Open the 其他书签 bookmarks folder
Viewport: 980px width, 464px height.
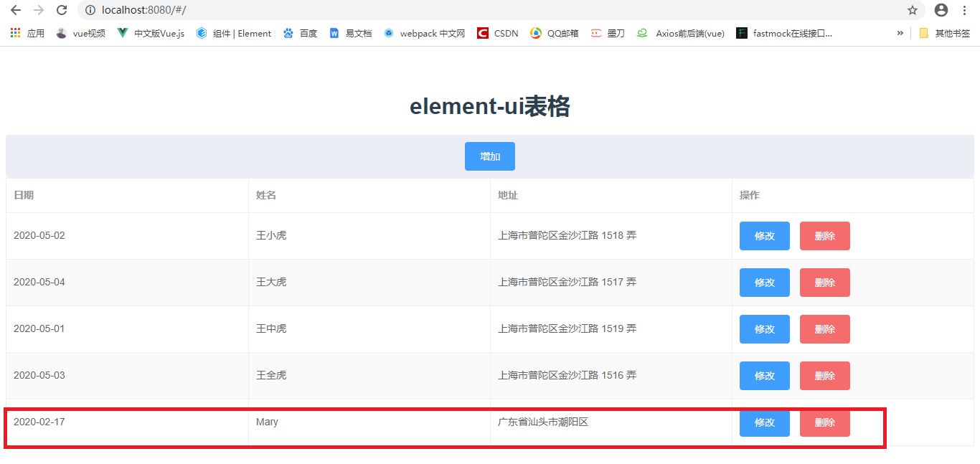click(x=946, y=33)
